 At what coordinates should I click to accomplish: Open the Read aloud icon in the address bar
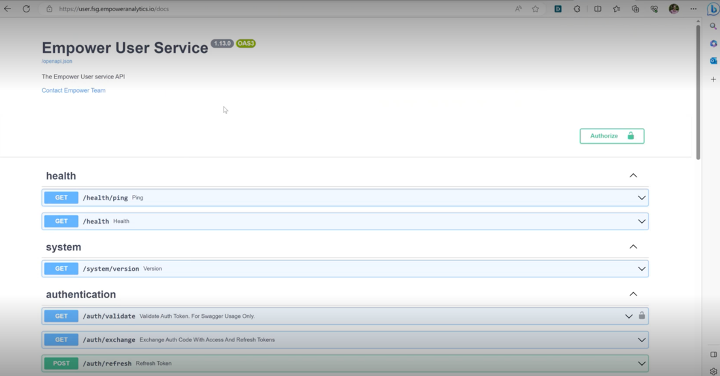click(518, 9)
